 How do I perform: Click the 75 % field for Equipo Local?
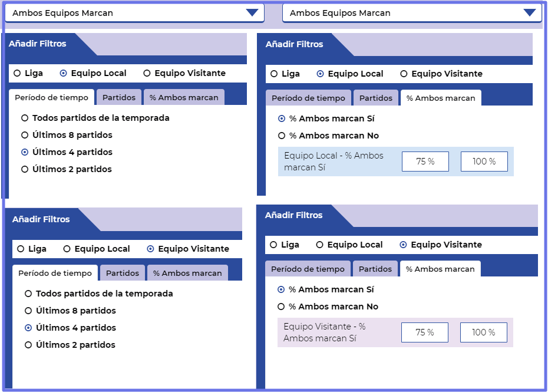coord(425,162)
